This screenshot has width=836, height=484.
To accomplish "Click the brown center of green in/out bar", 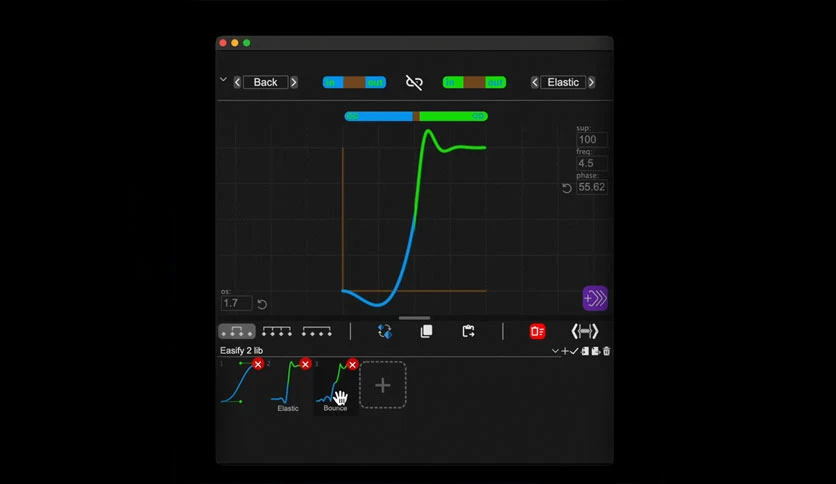I will pyautogui.click(x=474, y=82).
